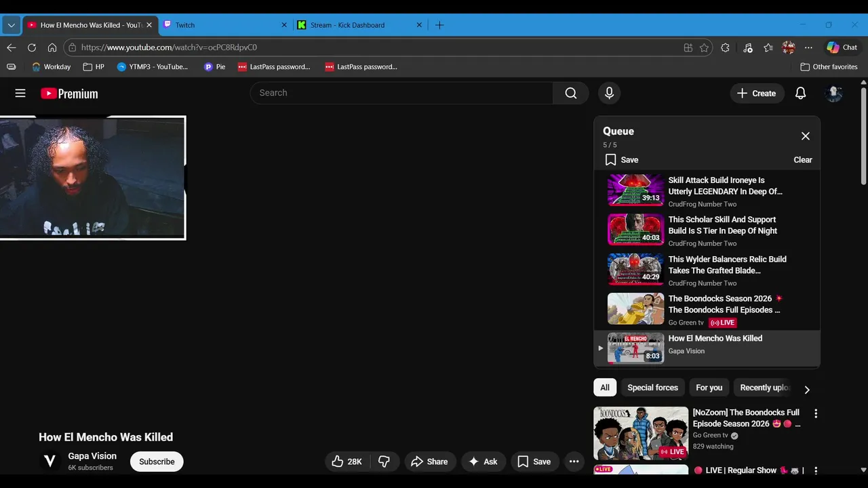Start voice search with microphone icon
This screenshot has height=488, width=868.
609,93
